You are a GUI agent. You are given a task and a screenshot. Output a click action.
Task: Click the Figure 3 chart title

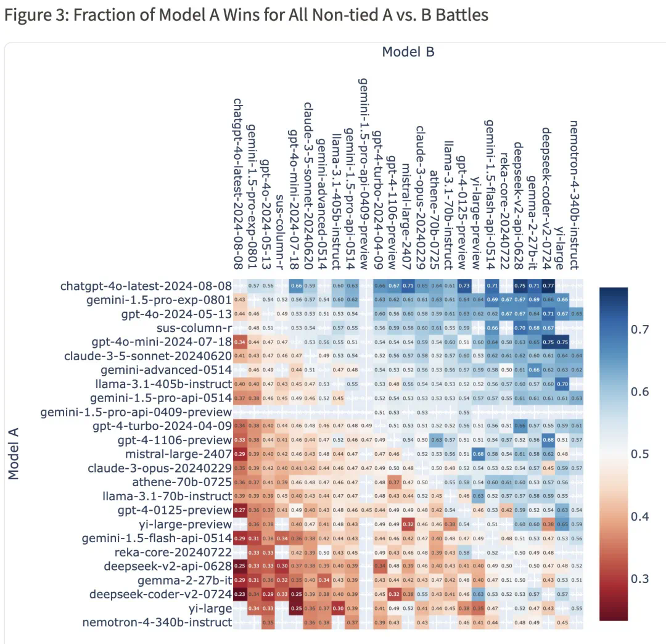click(246, 15)
